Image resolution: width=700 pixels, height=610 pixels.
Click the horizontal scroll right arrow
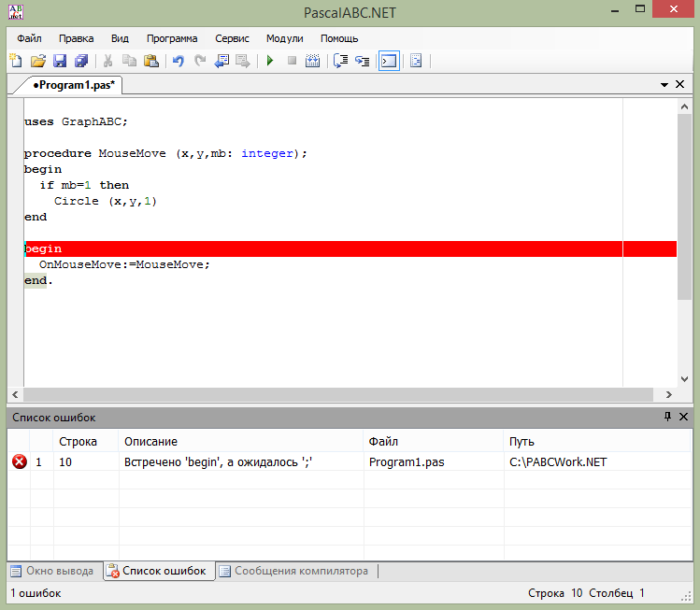coord(669,394)
